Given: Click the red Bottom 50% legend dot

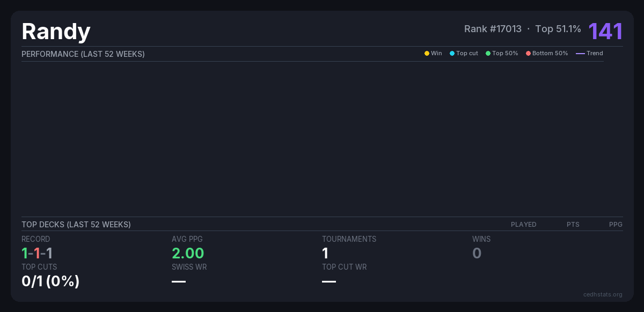Looking at the screenshot, I should click(x=528, y=54).
